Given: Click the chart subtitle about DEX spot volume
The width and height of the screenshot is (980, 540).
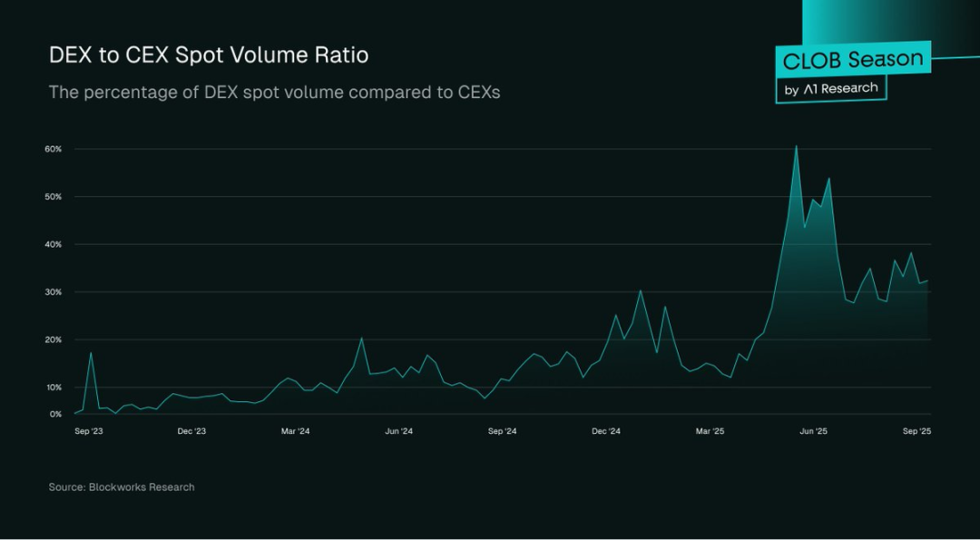Looking at the screenshot, I should pos(274,93).
